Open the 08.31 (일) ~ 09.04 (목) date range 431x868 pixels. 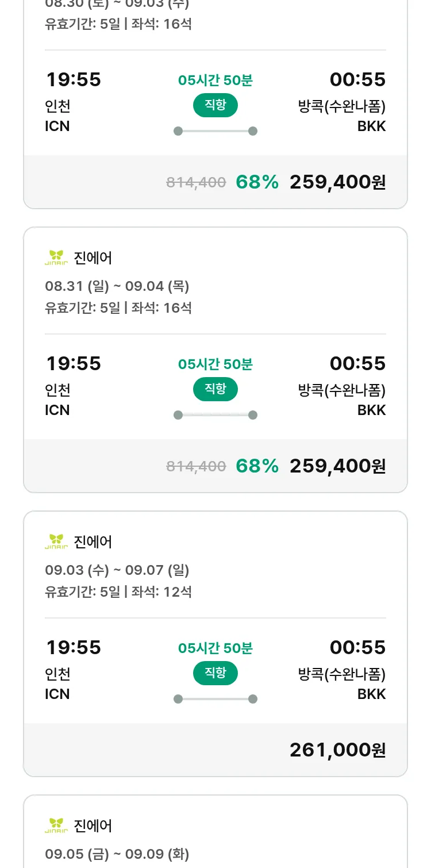click(117, 286)
